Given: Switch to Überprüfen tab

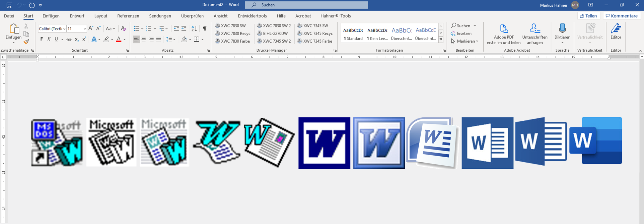Looking at the screenshot, I should click(x=192, y=16).
